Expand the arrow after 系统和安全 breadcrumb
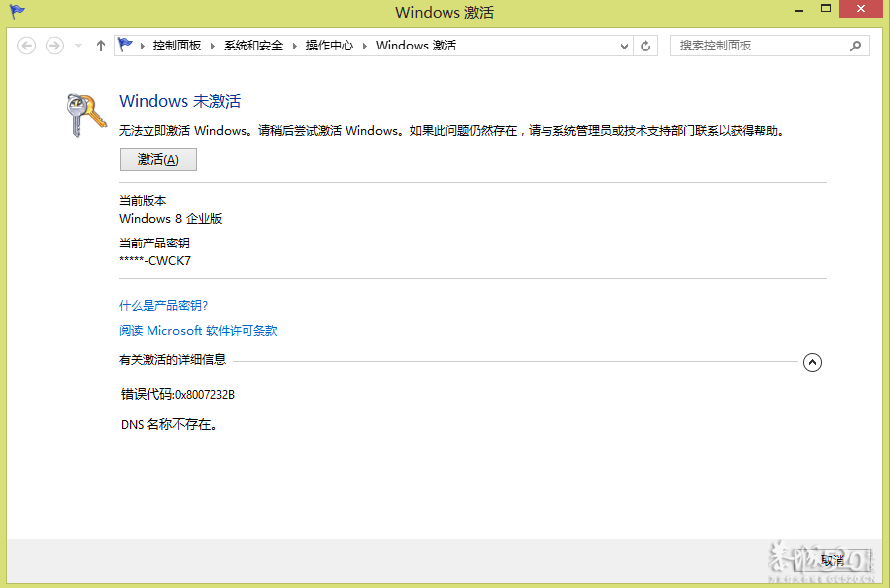The image size is (890, 588). pyautogui.click(x=295, y=46)
